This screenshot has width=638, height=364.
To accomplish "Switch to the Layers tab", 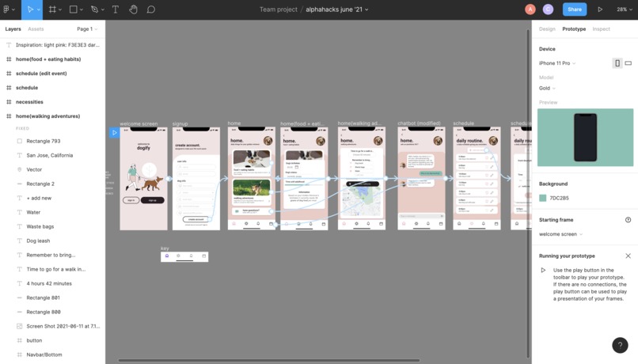I will click(x=13, y=28).
